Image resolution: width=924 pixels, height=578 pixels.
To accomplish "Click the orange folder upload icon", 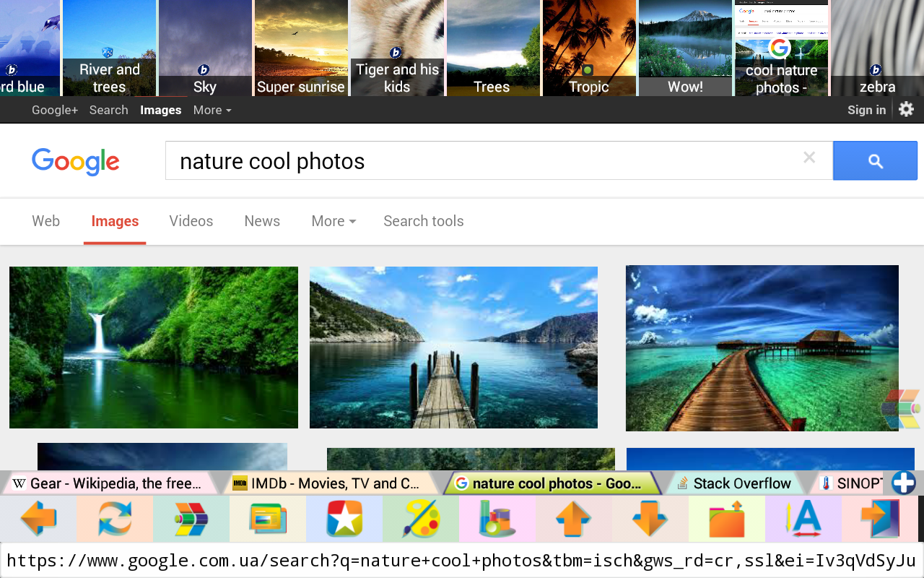I will click(726, 519).
